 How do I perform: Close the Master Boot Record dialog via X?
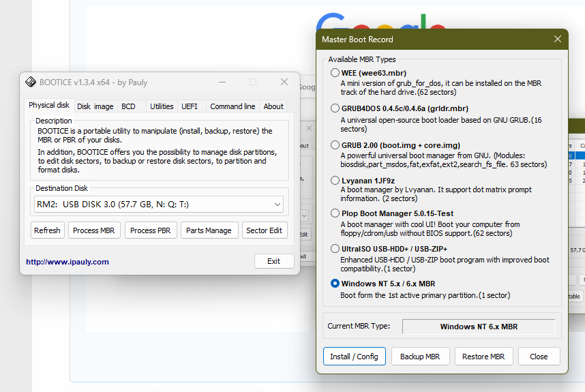tap(558, 40)
